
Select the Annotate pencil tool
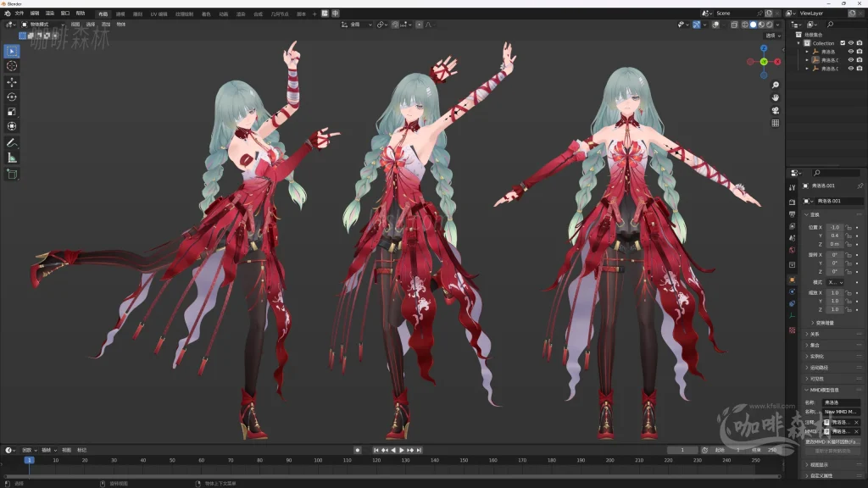pyautogui.click(x=12, y=142)
